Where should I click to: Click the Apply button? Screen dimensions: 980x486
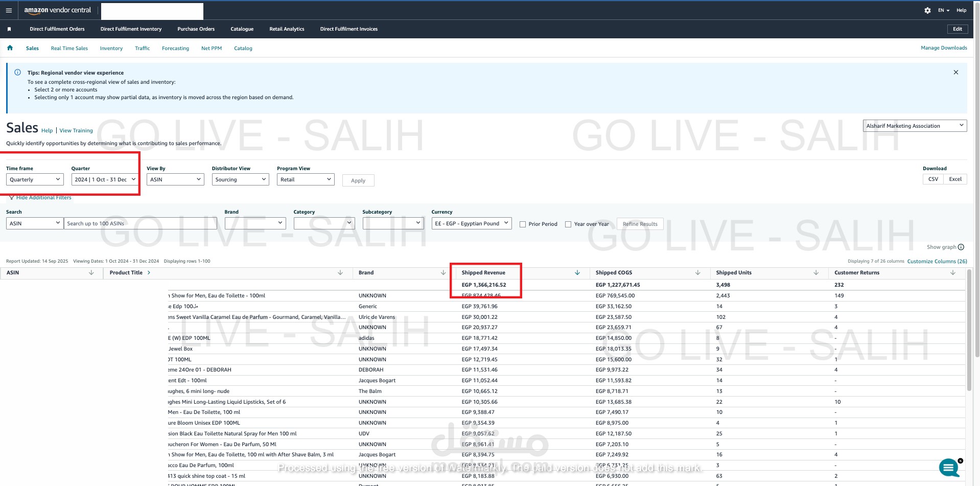point(358,180)
